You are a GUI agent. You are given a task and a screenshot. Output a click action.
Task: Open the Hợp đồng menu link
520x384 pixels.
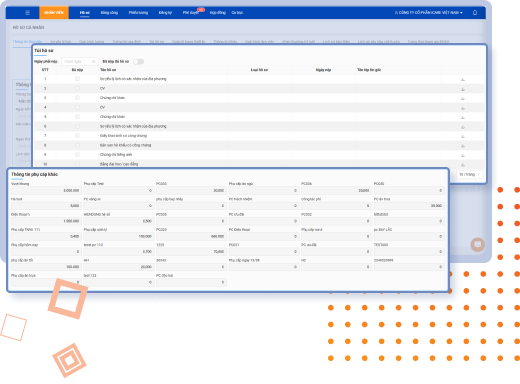click(x=218, y=13)
